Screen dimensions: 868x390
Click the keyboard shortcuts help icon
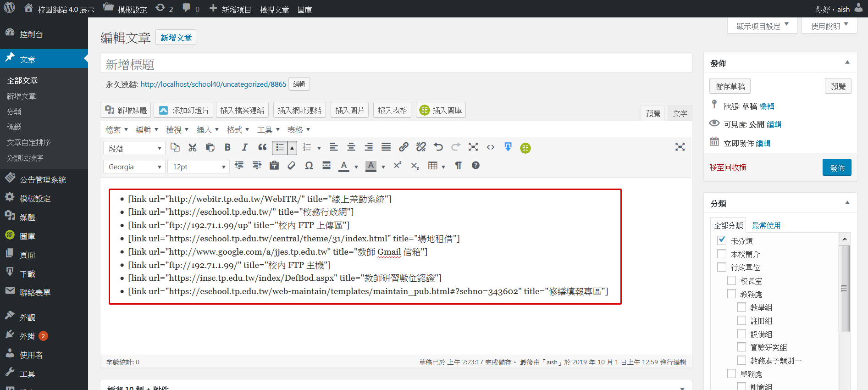[x=475, y=166]
